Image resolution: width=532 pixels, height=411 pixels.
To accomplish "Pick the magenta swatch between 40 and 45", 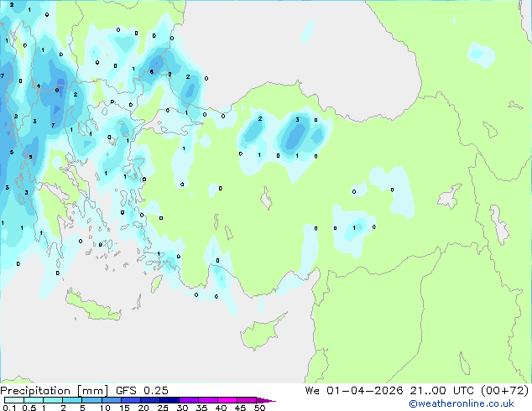I will tap(227, 400).
